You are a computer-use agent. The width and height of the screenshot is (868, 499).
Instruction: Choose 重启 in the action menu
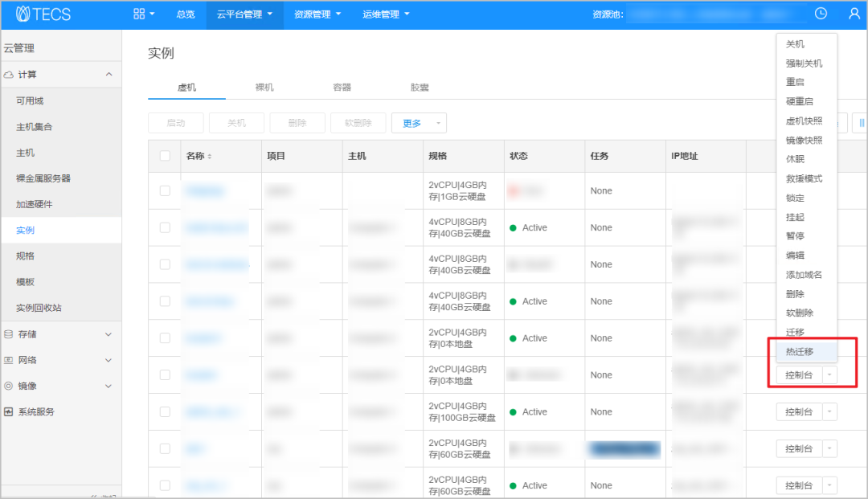(x=795, y=82)
